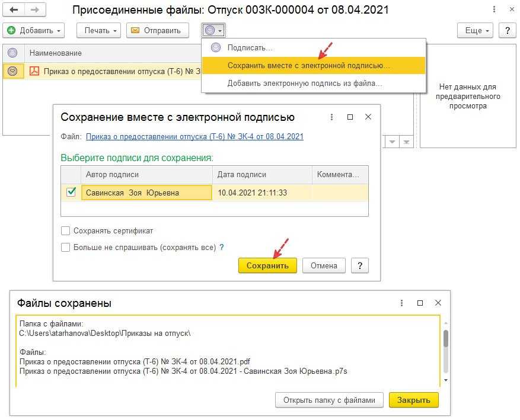Open the electronic signature toolbar dropdown
Image resolution: width=520 pixels, height=420 pixels.
pos(213,30)
